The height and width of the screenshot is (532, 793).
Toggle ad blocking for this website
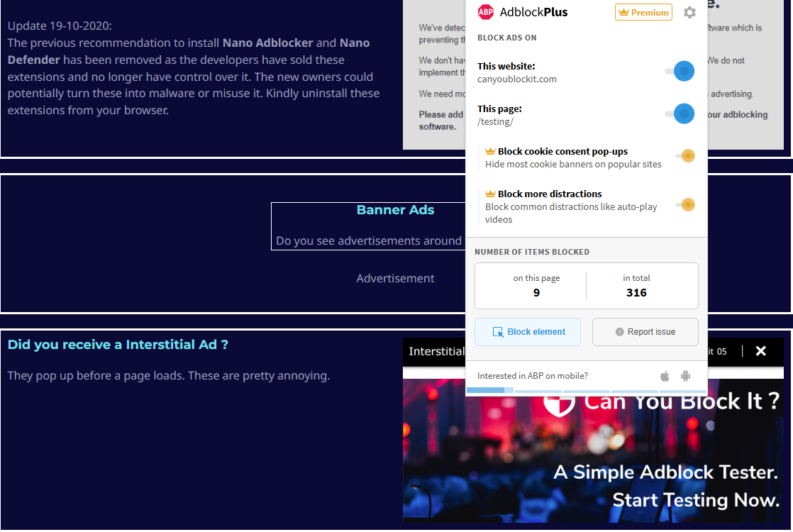tap(680, 71)
